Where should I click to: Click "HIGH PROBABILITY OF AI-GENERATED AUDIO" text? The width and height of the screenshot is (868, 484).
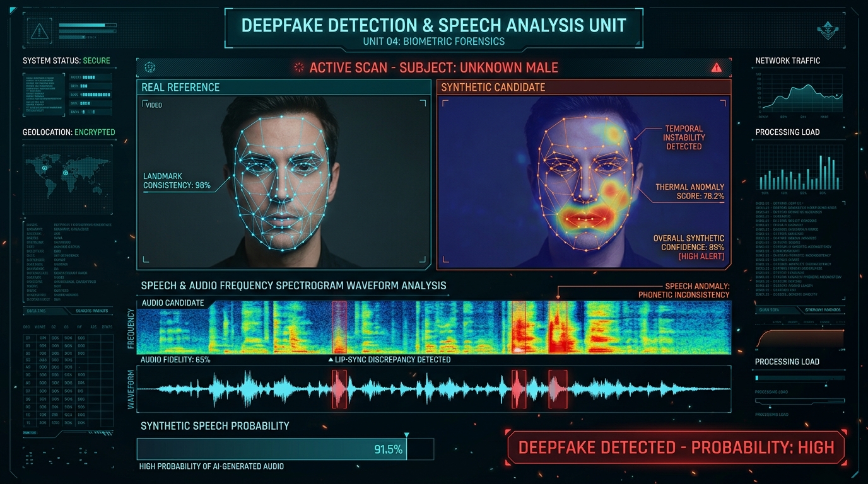tap(211, 466)
